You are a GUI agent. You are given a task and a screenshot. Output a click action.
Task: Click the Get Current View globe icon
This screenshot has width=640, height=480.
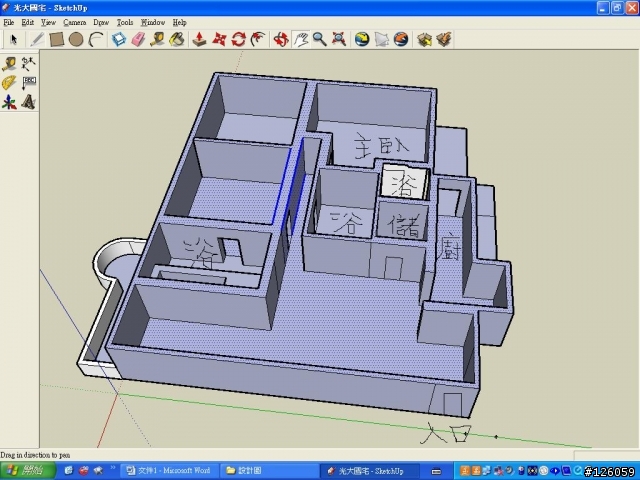pos(362,40)
